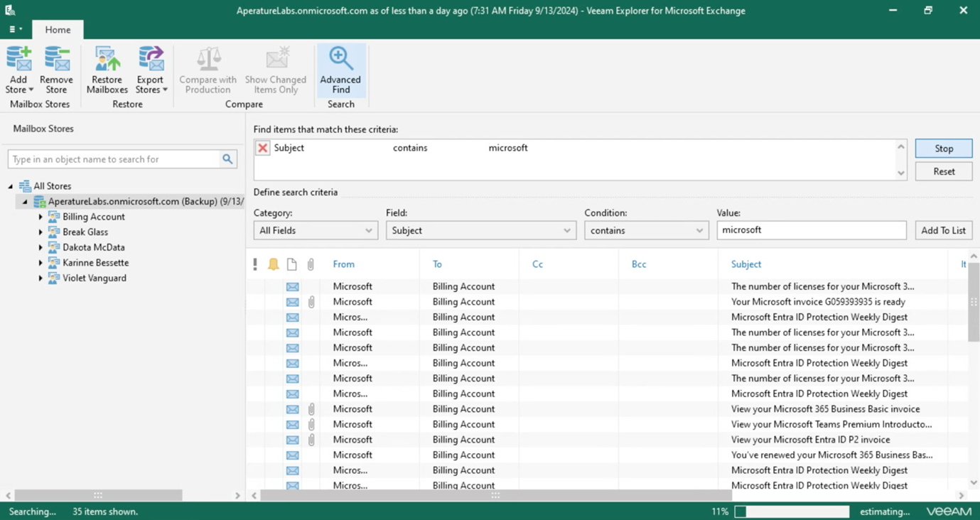Sort by the importance exclamation column
The width and height of the screenshot is (980, 520).
pos(255,264)
